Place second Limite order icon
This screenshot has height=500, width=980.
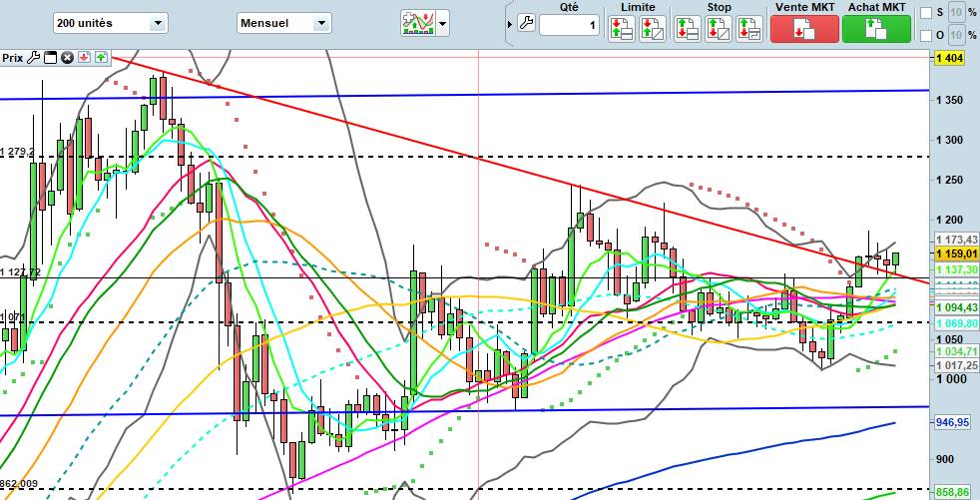[653, 29]
